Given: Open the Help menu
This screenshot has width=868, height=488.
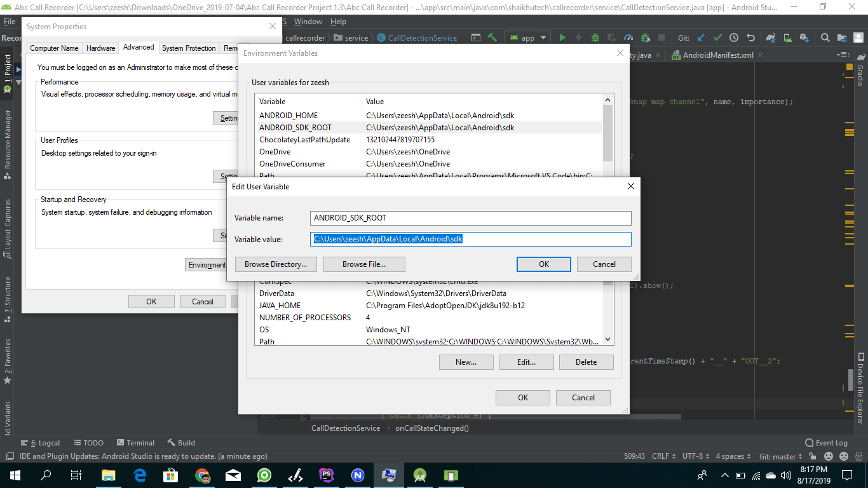Looking at the screenshot, I should click(338, 22).
